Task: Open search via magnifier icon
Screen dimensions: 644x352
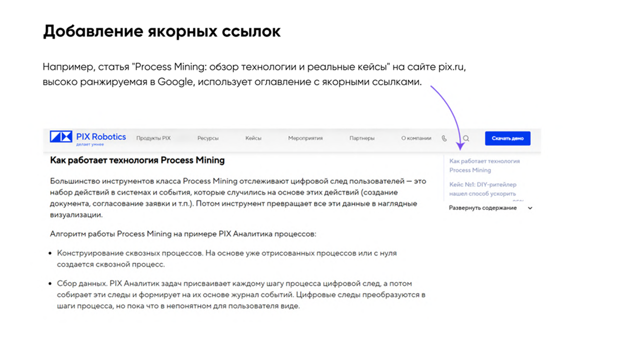Action: (466, 138)
